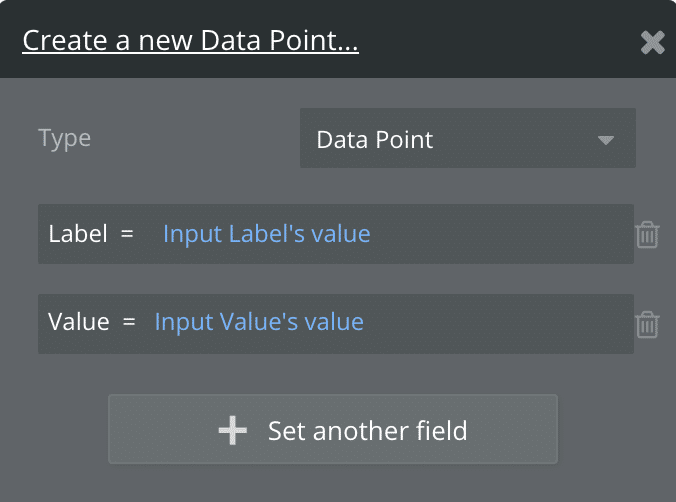
Task: Click the 'Data Point' text in Type selector
Action: click(x=375, y=139)
